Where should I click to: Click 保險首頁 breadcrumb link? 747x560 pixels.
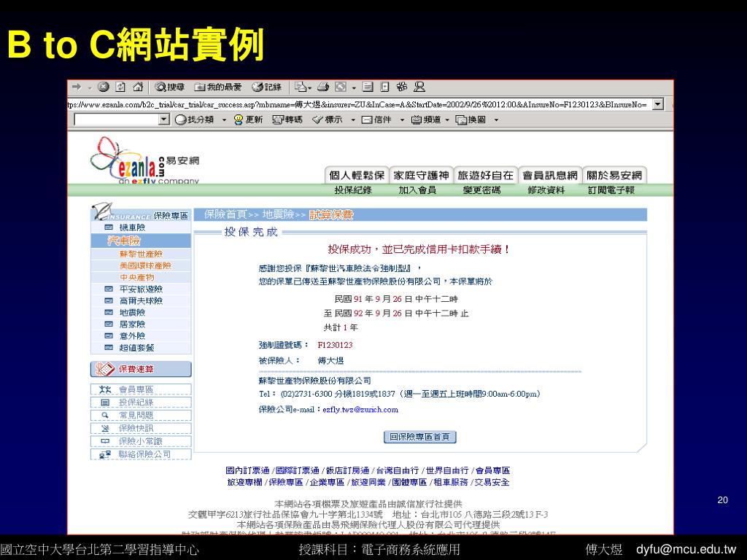click(226, 215)
